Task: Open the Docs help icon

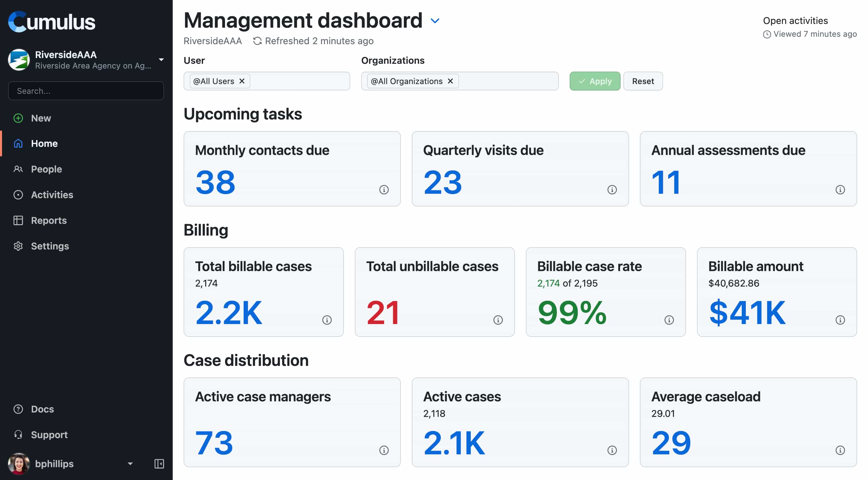Action: coord(18,409)
